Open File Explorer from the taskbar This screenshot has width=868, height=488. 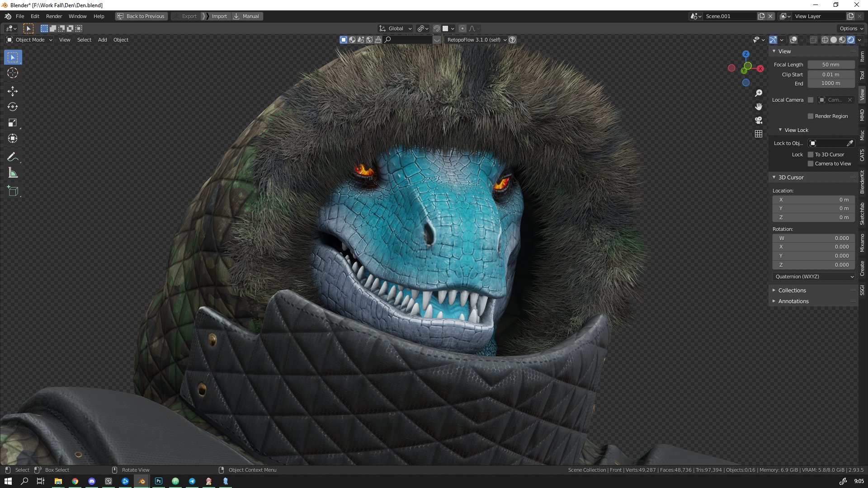tap(58, 481)
